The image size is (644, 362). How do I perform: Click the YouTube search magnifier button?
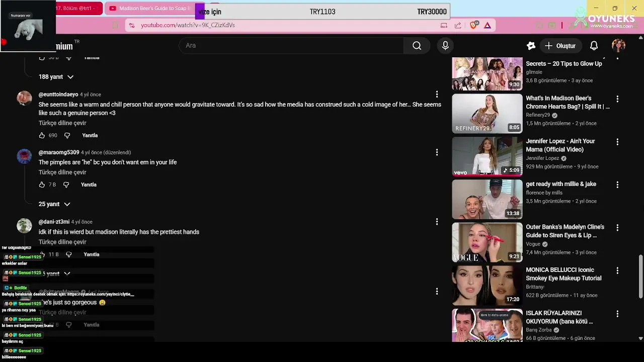[417, 46]
